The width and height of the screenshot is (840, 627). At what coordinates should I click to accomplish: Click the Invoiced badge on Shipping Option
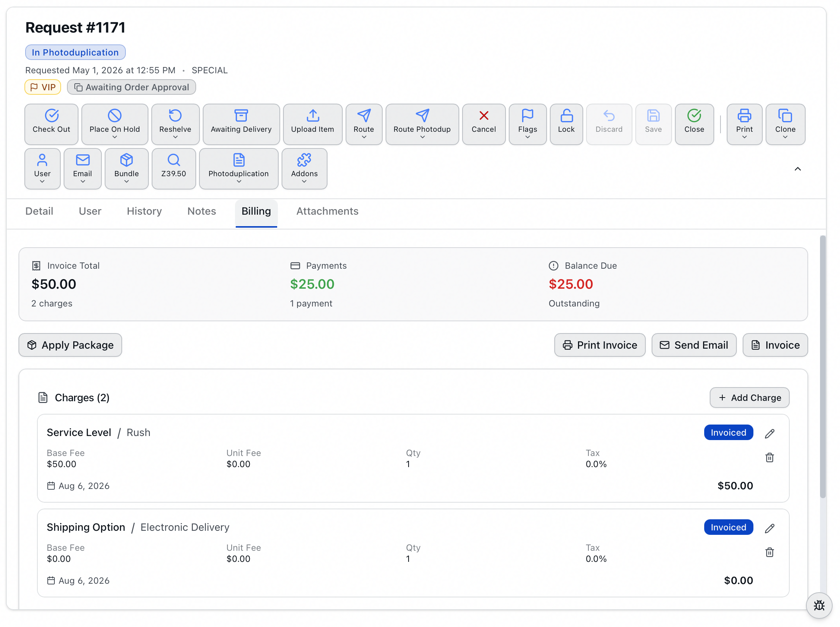pyautogui.click(x=729, y=527)
